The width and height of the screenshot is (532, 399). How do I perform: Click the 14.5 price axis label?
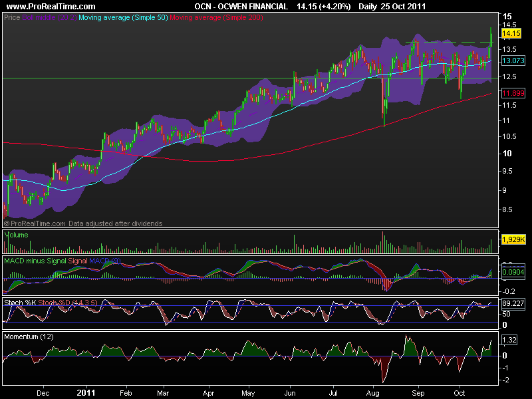point(509,25)
